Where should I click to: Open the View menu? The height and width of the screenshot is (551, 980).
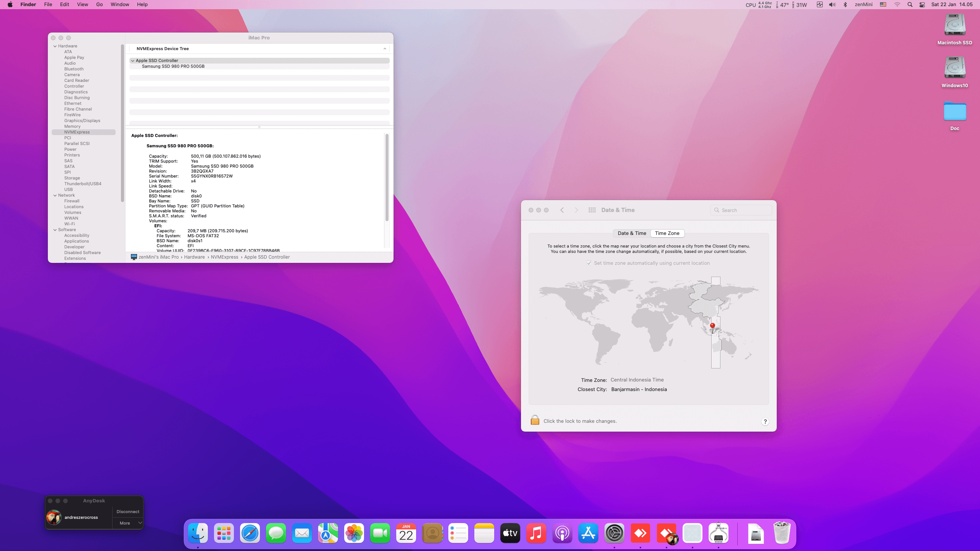[83, 5]
